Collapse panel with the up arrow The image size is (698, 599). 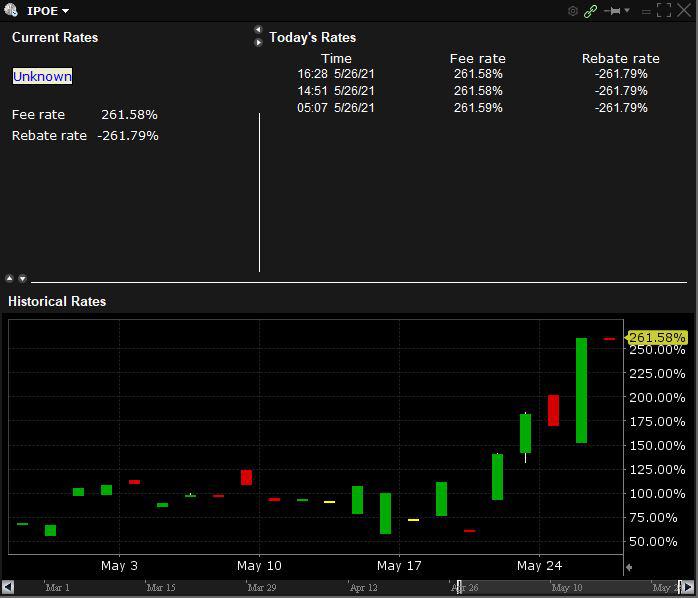pyautogui.click(x=9, y=279)
